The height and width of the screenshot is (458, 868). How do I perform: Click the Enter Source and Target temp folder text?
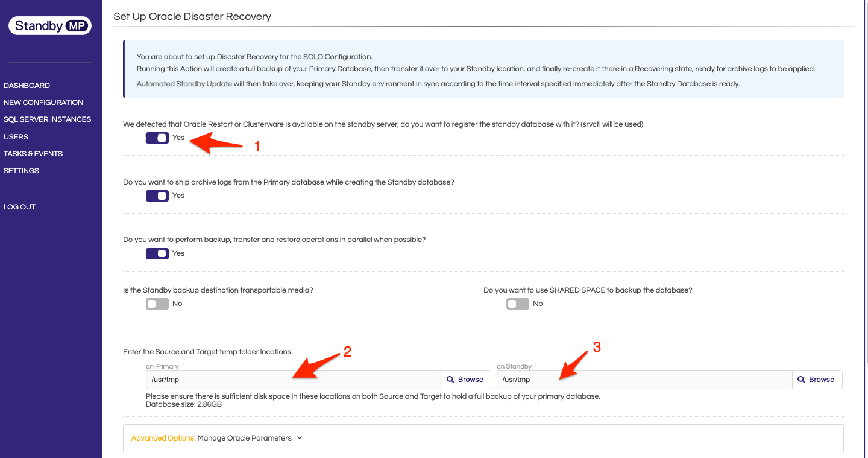tap(208, 352)
